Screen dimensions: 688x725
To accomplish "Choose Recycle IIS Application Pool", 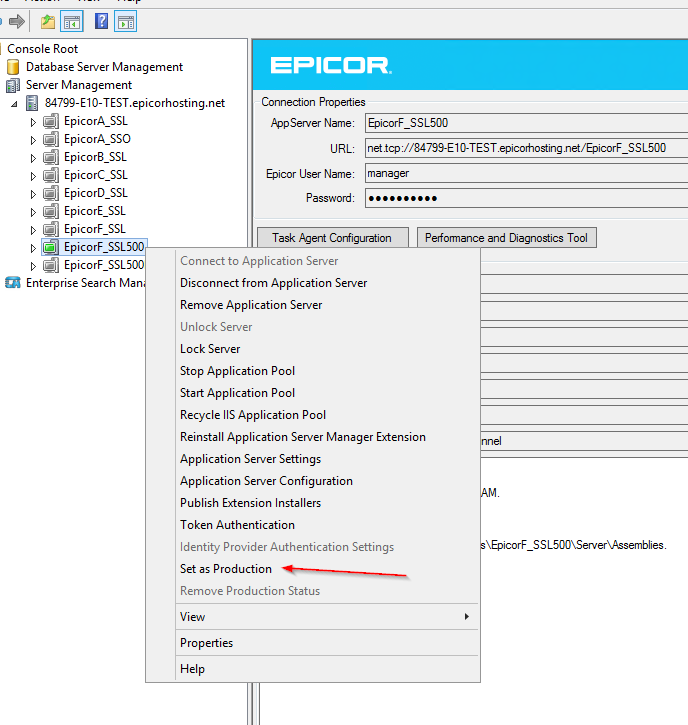I will point(253,415).
